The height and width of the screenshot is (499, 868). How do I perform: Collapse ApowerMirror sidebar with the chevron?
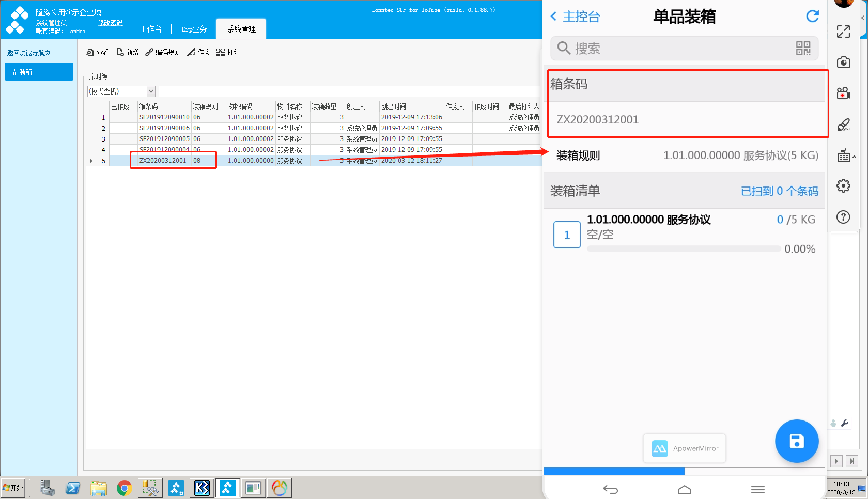tap(863, 18)
